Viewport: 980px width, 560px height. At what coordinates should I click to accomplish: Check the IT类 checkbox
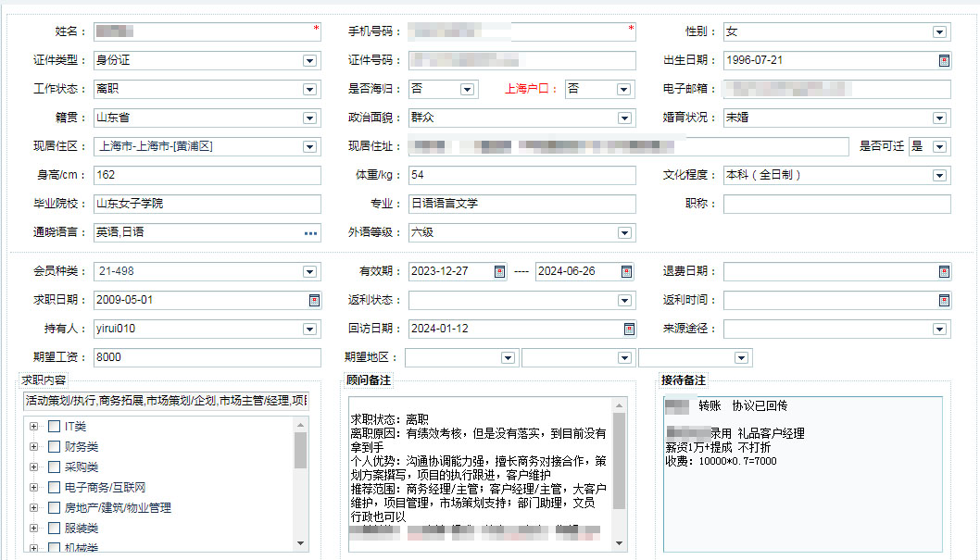point(55,427)
